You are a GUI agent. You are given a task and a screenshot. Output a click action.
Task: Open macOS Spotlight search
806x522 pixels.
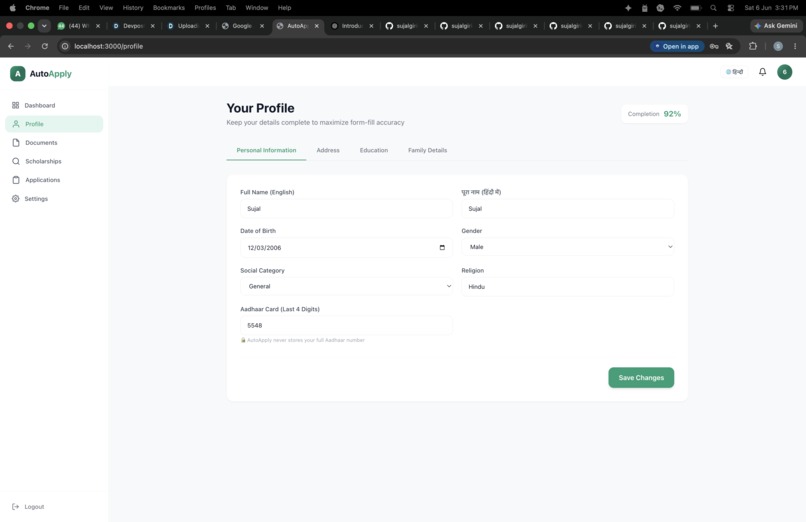(x=713, y=8)
